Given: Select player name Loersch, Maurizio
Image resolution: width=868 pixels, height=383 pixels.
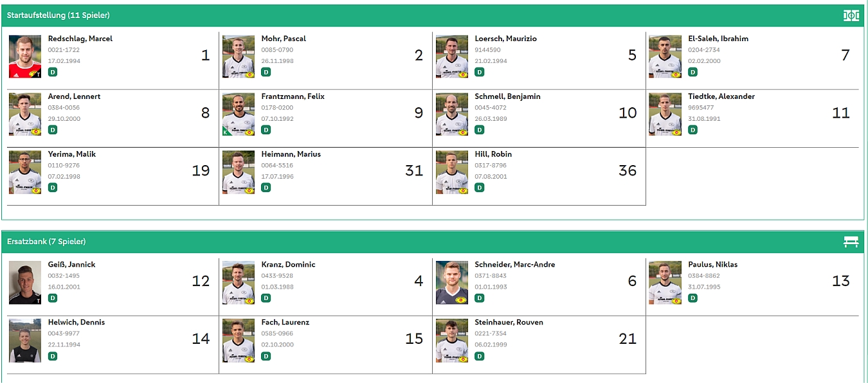Looking at the screenshot, I should point(505,39).
